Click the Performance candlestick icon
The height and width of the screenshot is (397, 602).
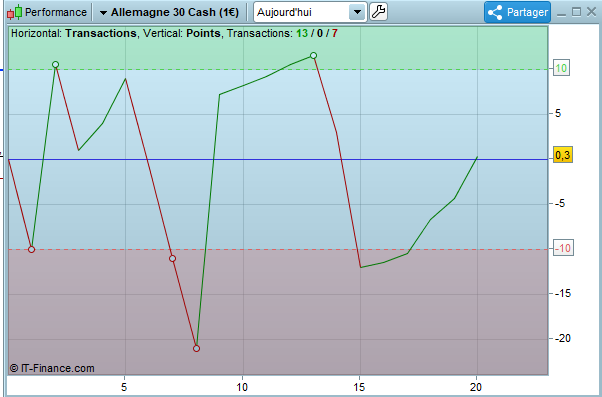15,12
